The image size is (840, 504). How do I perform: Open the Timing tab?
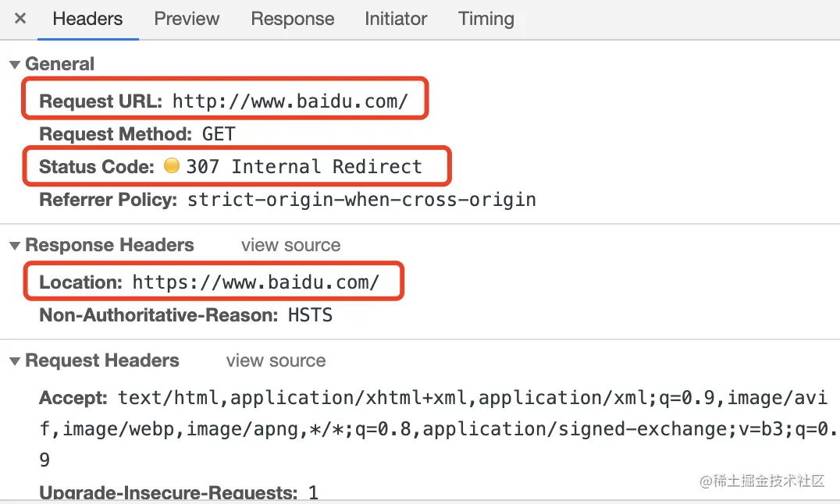(486, 19)
